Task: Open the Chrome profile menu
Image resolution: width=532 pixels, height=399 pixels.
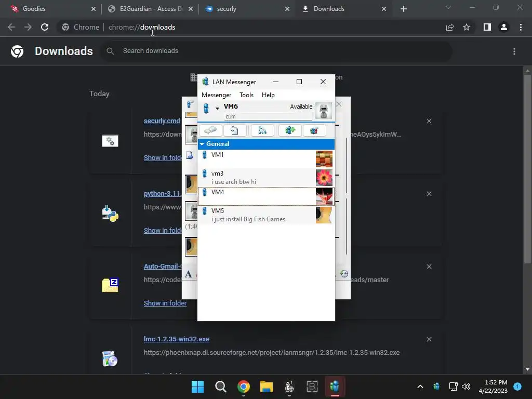Action: (x=504, y=27)
